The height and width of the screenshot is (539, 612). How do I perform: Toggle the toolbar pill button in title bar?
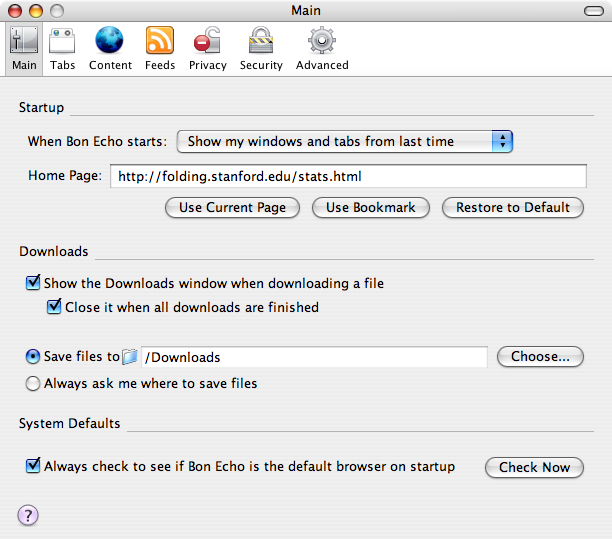click(x=594, y=11)
